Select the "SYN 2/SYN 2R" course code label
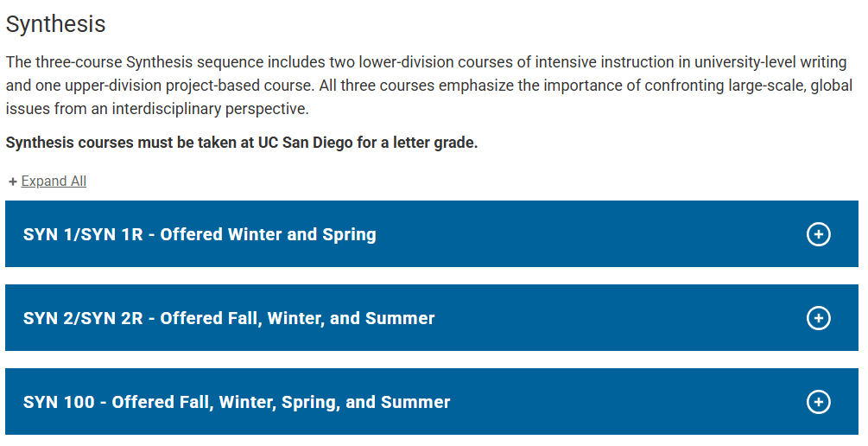This screenshot has width=868, height=446. pos(83,318)
